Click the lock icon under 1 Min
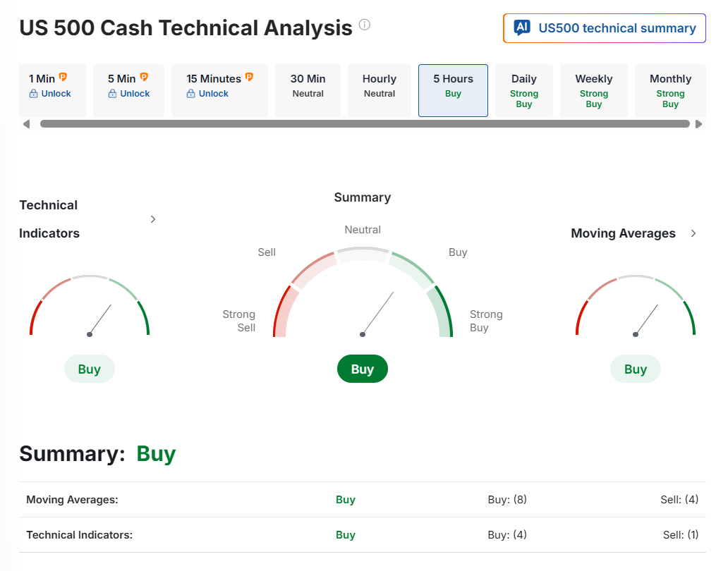 point(33,94)
